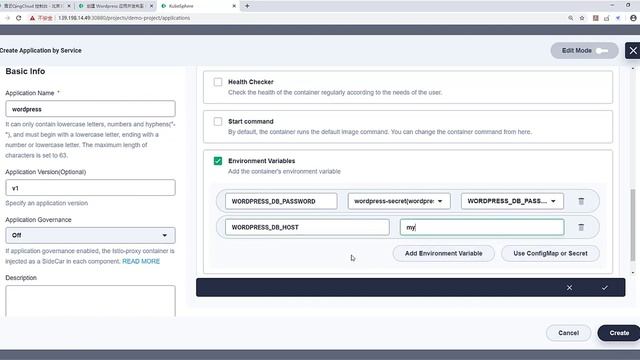Edit the WORDPRESS_DB_PASSWORD name field
Viewport: 640px width, 360px height.
tap(281, 201)
